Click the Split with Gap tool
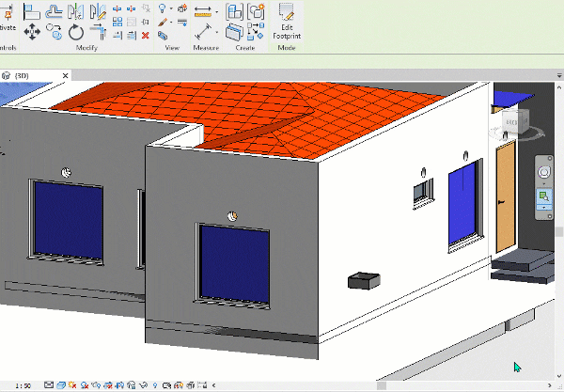This screenshot has height=392, width=564. click(x=132, y=8)
